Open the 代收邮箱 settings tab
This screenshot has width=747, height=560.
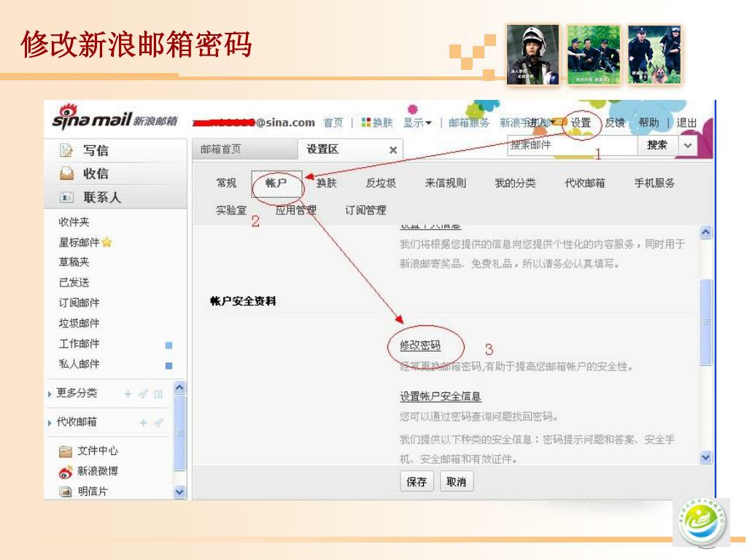coord(584,183)
